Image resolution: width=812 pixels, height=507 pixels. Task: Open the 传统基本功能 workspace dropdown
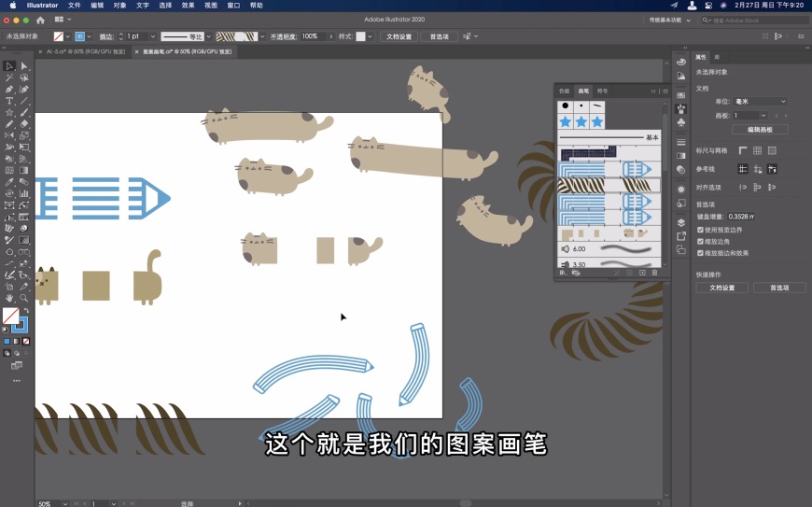[x=669, y=21]
